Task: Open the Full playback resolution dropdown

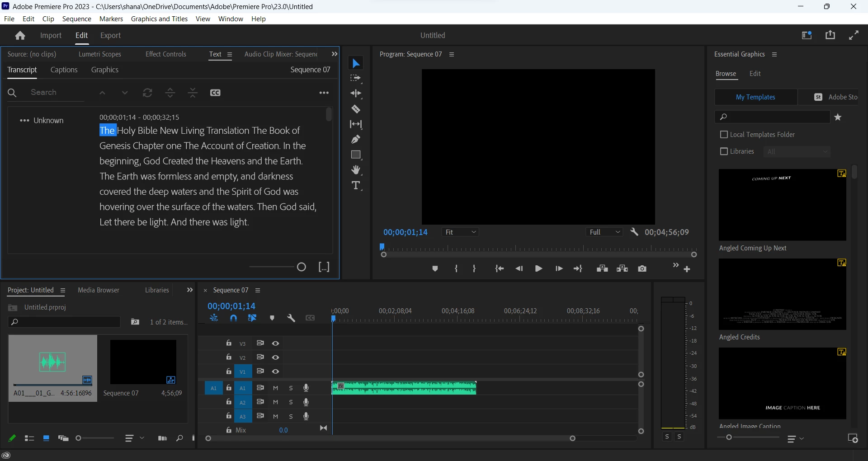Action: pos(605,232)
